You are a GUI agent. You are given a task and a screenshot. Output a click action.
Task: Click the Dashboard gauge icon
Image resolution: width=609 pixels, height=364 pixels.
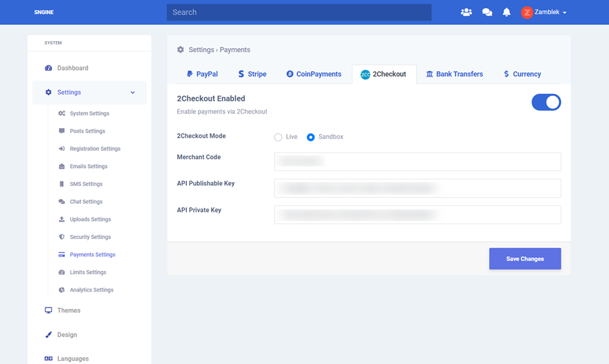pyautogui.click(x=49, y=68)
